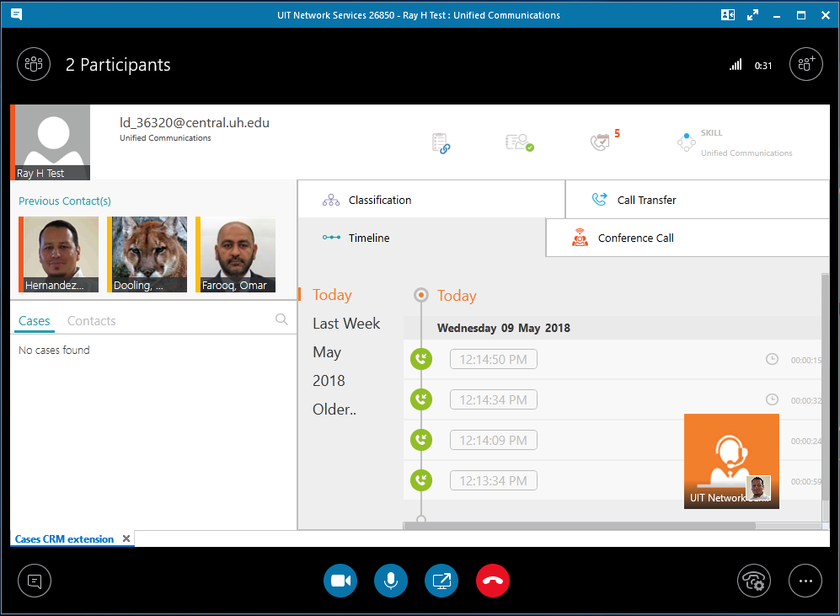Select the 12:14:50 PM call entry
The width and height of the screenshot is (840, 616).
tap(493, 358)
